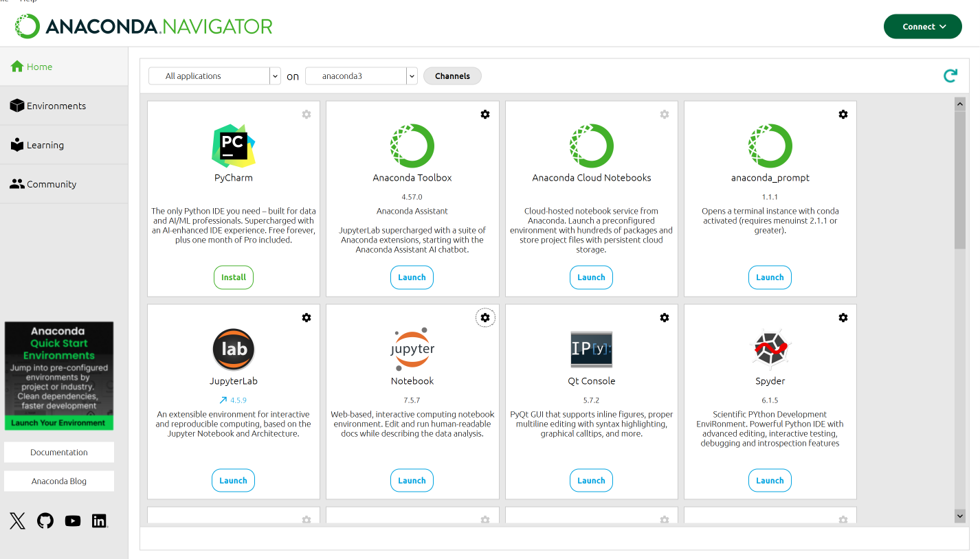The image size is (980, 559).
Task: Click the JupyterLab update arrow icon
Action: tap(223, 400)
